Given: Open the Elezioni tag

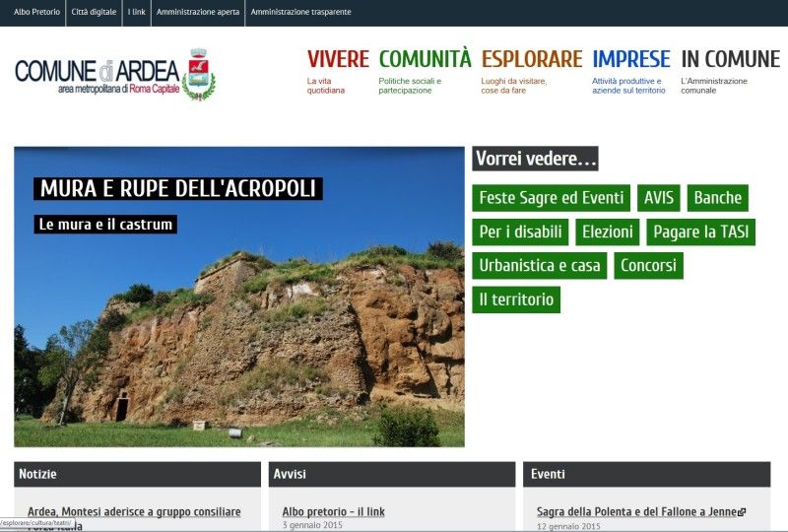Looking at the screenshot, I should (x=607, y=232).
